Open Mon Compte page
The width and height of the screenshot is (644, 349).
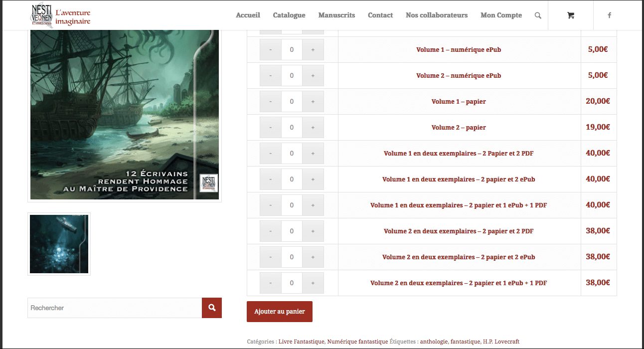(501, 15)
